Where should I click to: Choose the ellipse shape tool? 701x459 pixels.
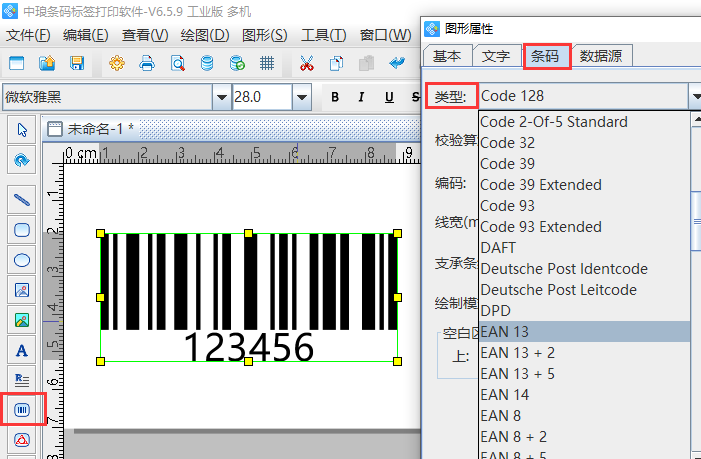click(22, 259)
